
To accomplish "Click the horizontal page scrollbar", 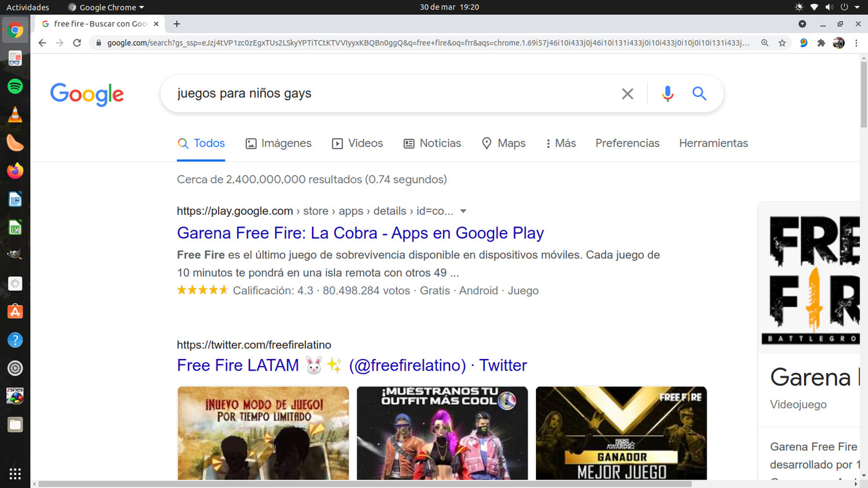I will [x=365, y=483].
